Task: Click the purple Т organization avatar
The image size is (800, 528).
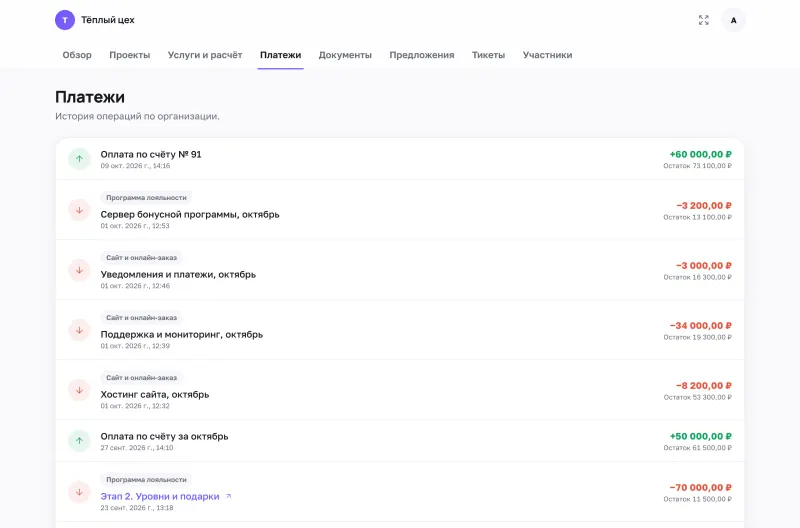Action: click(65, 20)
